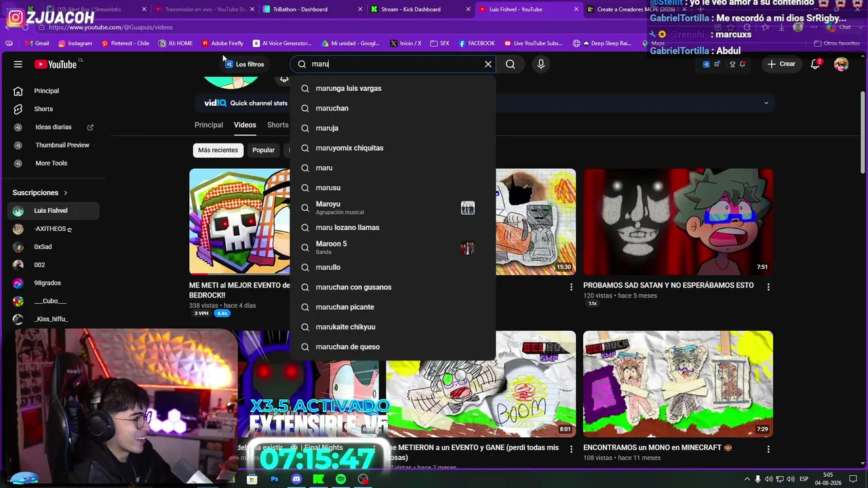Open the 002 subscription
Viewport: 868px width, 488px height.
(54, 265)
